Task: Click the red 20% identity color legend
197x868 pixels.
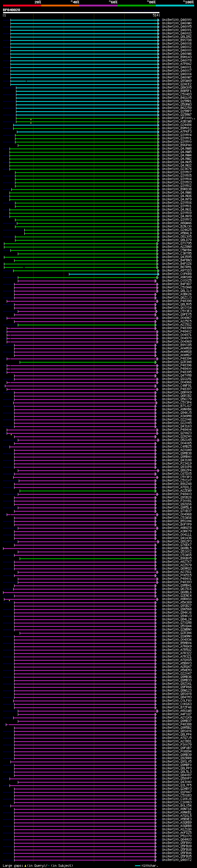Action: pos(22,6)
